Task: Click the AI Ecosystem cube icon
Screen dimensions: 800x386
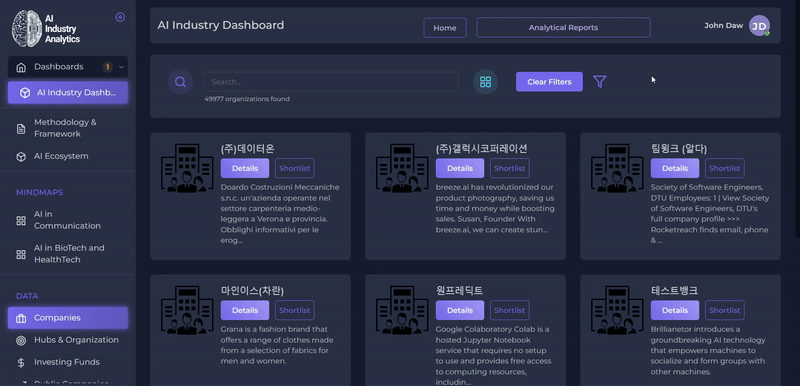Action: [21, 157]
